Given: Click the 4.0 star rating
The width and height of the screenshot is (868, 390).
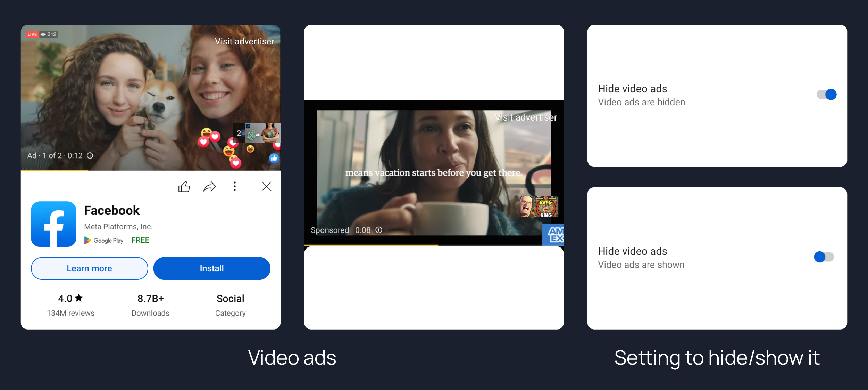Looking at the screenshot, I should [x=70, y=298].
